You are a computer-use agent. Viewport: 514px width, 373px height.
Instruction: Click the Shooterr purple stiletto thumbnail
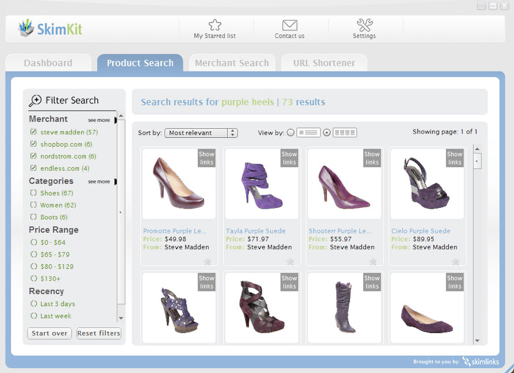(344, 184)
